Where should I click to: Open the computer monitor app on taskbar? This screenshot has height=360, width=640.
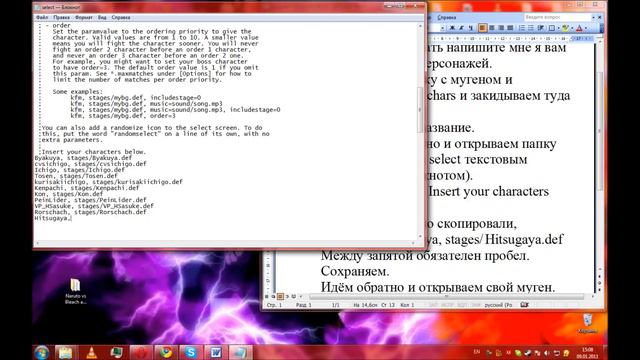(117, 353)
